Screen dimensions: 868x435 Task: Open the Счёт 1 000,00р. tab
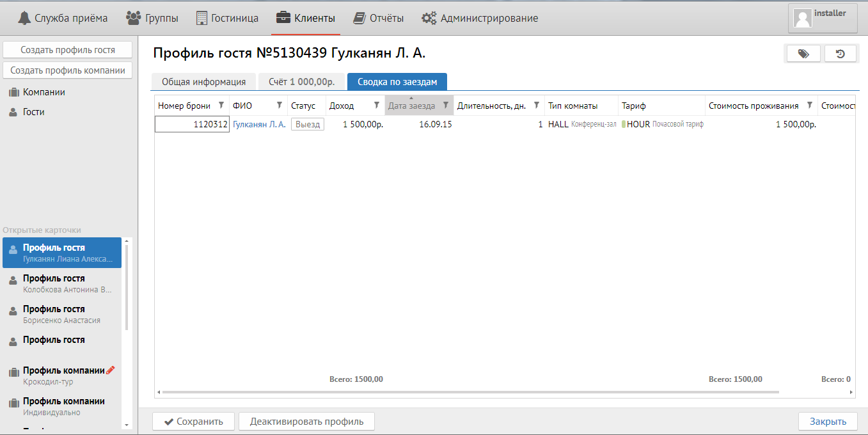pyautogui.click(x=301, y=82)
